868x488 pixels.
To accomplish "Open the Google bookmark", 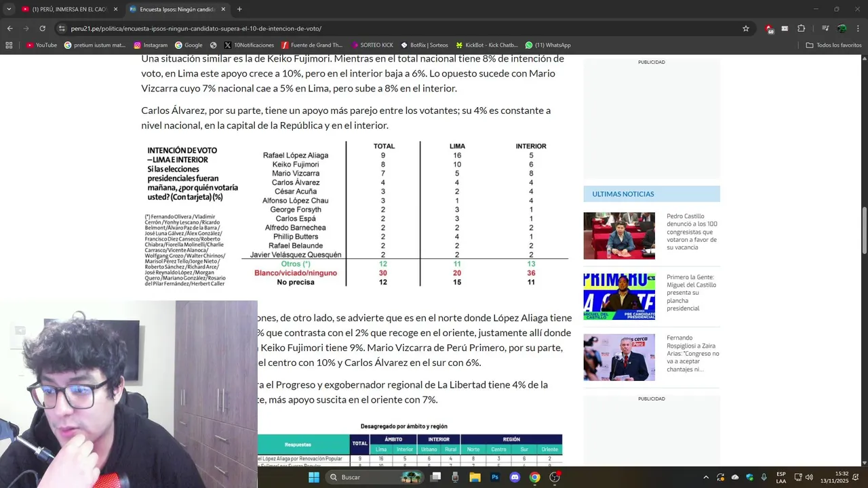I will 189,45.
